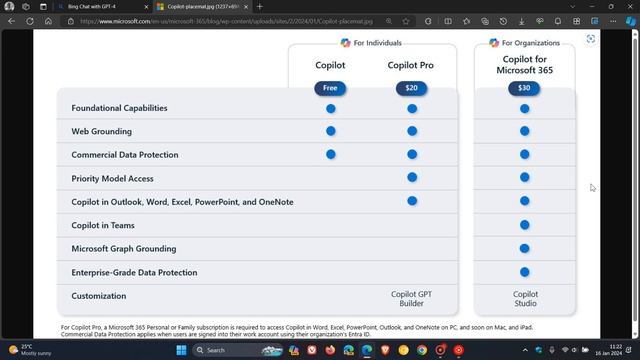Click the 'Copilot for Microsoft 365' column title

524,64
